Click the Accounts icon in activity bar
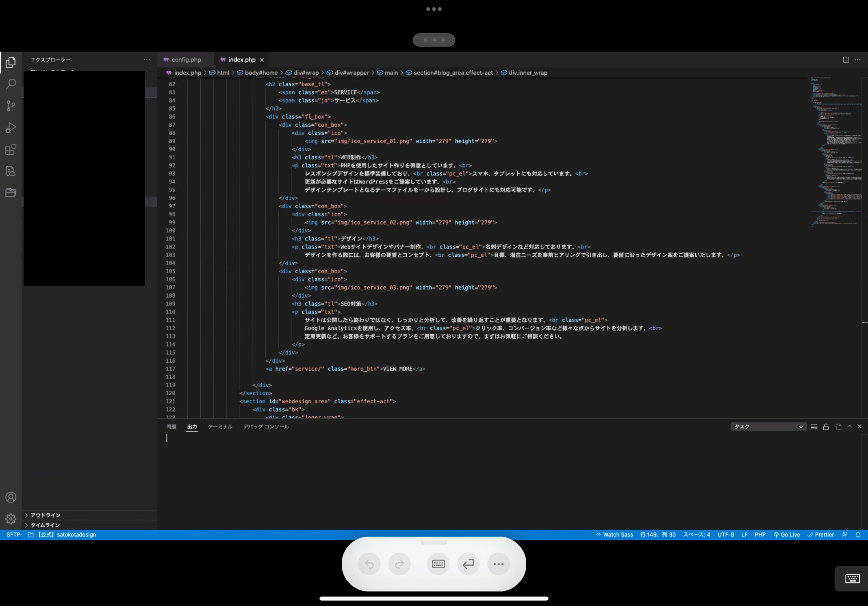Image resolution: width=868 pixels, height=606 pixels. tap(11, 497)
